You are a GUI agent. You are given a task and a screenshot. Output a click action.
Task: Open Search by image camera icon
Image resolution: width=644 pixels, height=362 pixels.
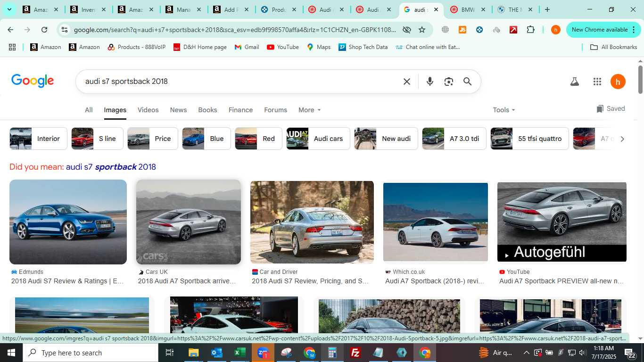coord(448,82)
